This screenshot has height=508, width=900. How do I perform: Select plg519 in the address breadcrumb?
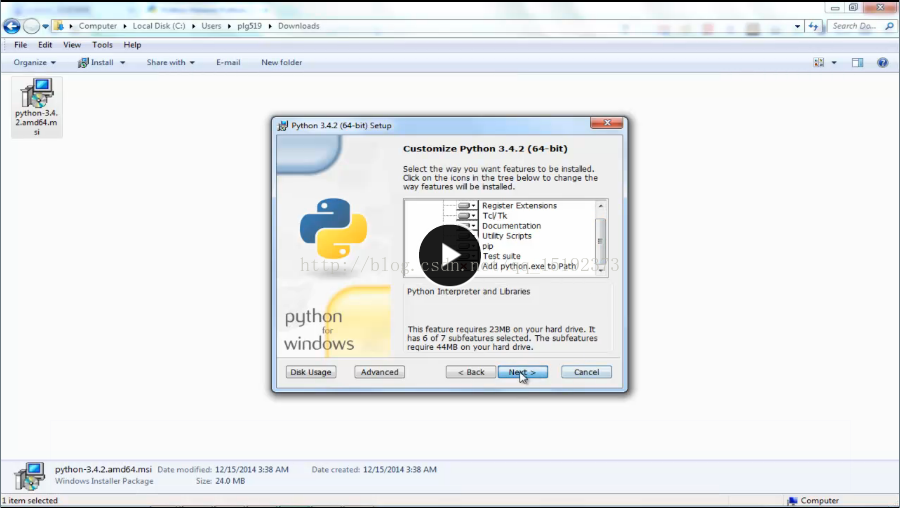250,26
